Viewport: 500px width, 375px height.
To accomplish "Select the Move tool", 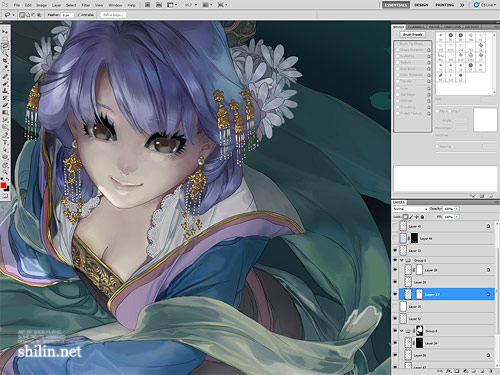I will (5, 31).
